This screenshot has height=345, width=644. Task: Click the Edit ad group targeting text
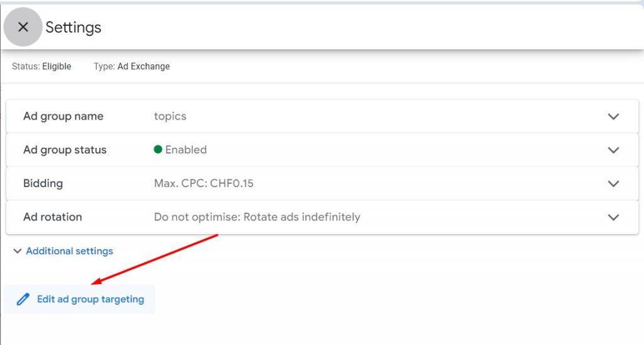91,300
